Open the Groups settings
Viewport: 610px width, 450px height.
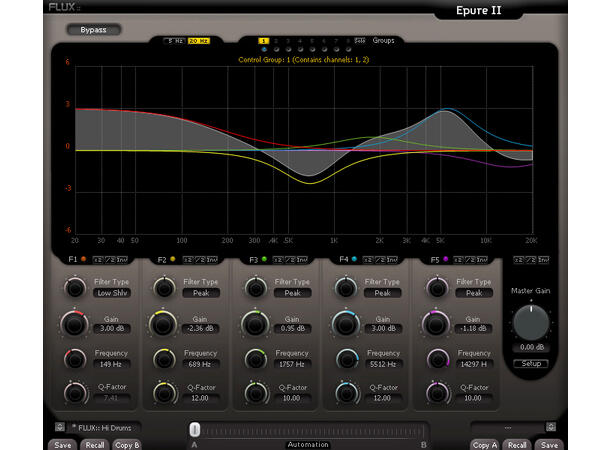coord(384,40)
